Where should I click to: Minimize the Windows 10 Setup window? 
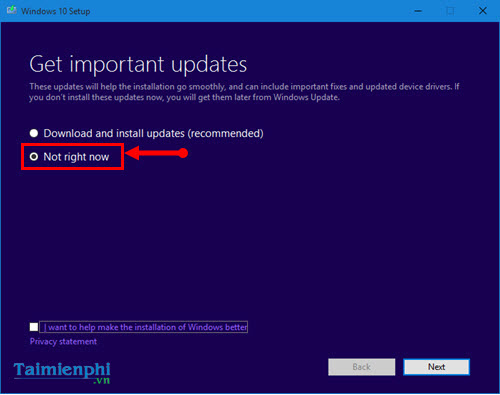(x=418, y=11)
